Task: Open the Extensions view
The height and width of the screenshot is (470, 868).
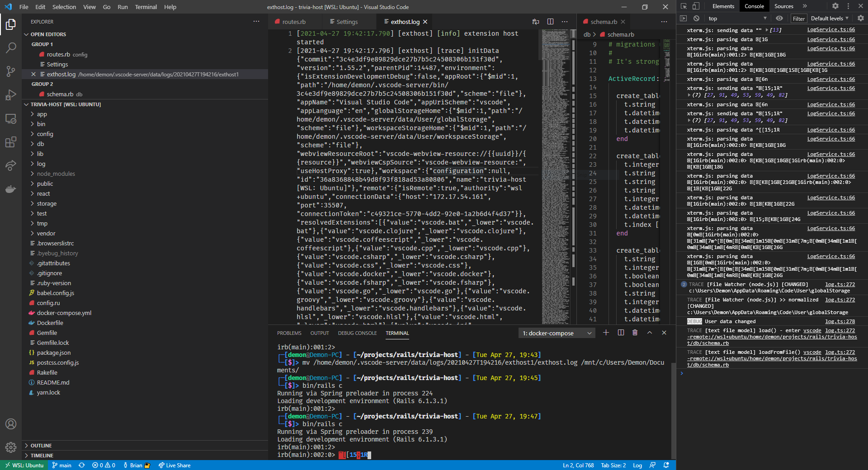Action: (x=10, y=142)
